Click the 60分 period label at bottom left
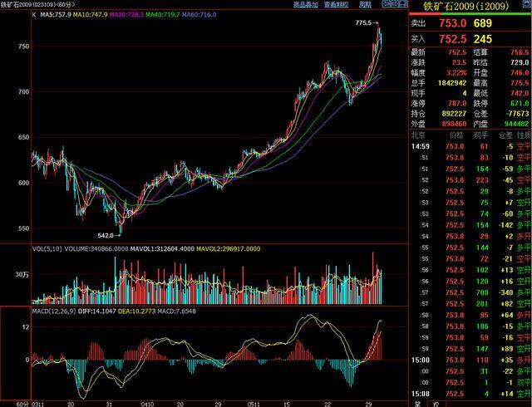This screenshot has width=532, height=407. pos(22,404)
